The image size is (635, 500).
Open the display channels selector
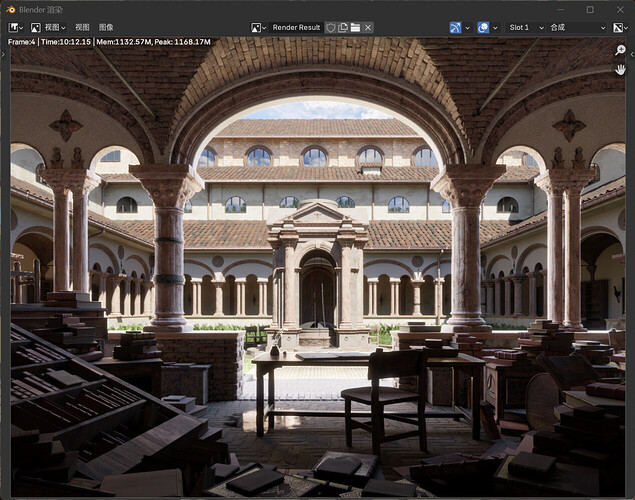coord(618,27)
